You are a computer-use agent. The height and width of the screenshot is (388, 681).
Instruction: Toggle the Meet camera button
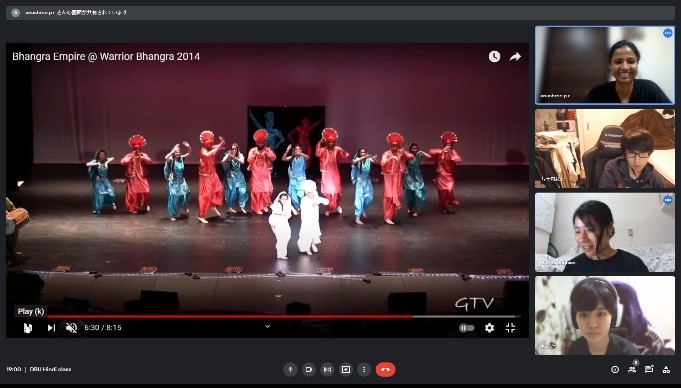point(309,370)
